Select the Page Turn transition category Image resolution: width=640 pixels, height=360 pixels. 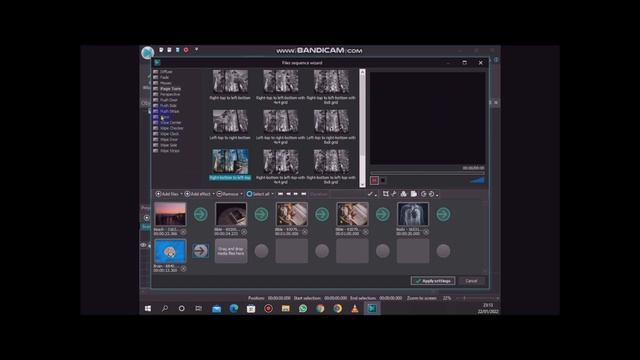click(167, 89)
